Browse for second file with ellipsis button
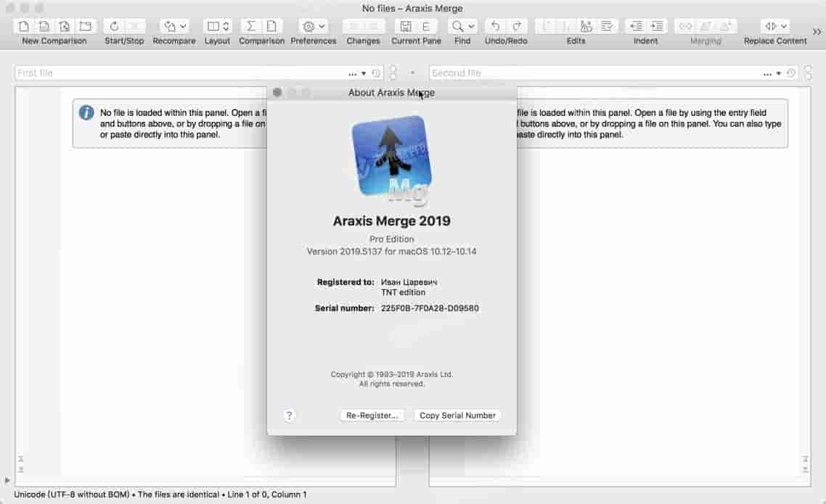The image size is (826, 504). pos(767,74)
